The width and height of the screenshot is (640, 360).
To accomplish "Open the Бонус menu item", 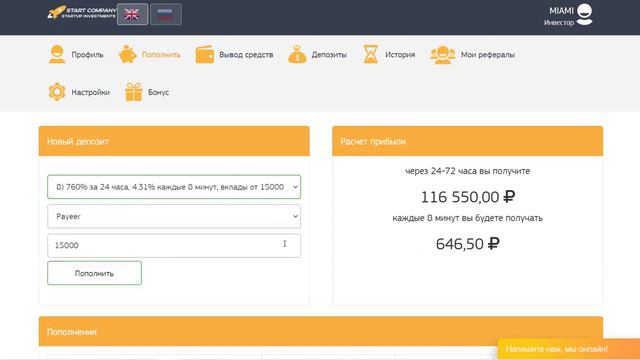I will pos(158,92).
